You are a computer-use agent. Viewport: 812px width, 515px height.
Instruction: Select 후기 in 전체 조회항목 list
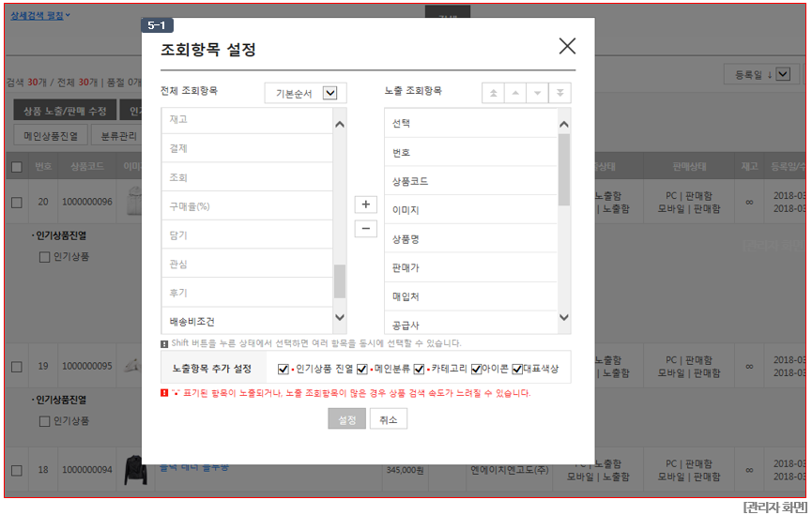click(247, 293)
